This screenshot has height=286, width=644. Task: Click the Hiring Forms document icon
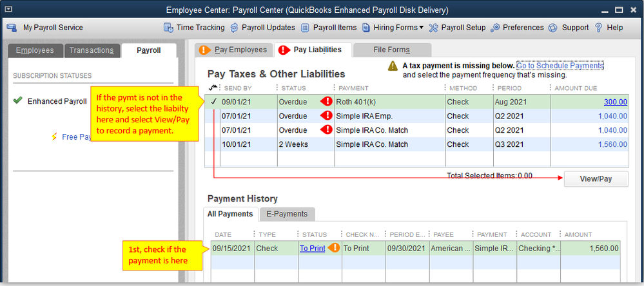pyautogui.click(x=366, y=28)
